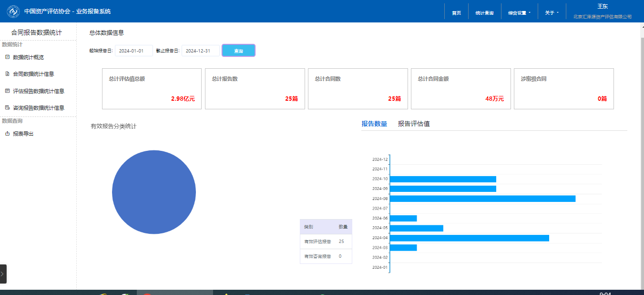644x295 pixels.
Task: Click the icon beside 咨询报告数据统计信息
Action: [x=7, y=108]
